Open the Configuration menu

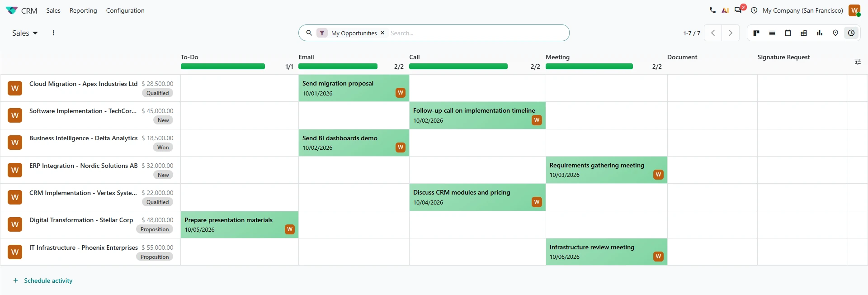pyautogui.click(x=125, y=10)
